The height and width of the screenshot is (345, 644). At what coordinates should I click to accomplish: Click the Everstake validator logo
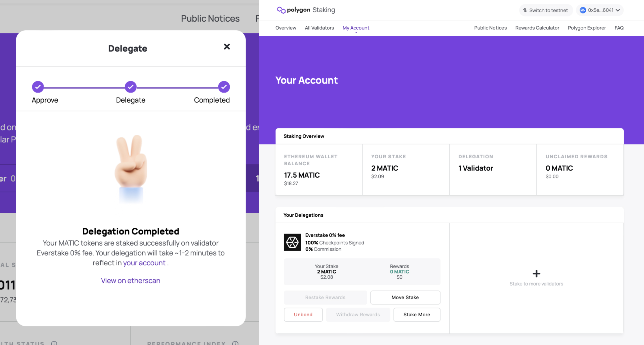pos(292,242)
